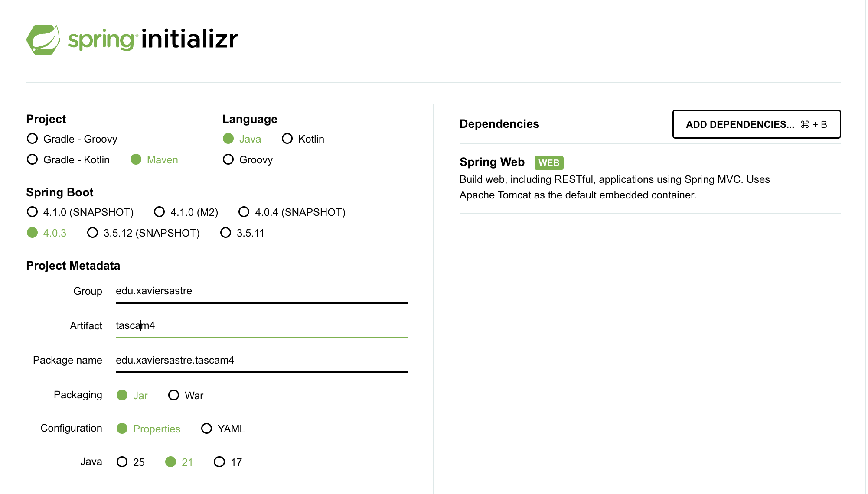The image size is (868, 494).
Task: Click the Spring leaf logo icon
Action: (x=43, y=39)
